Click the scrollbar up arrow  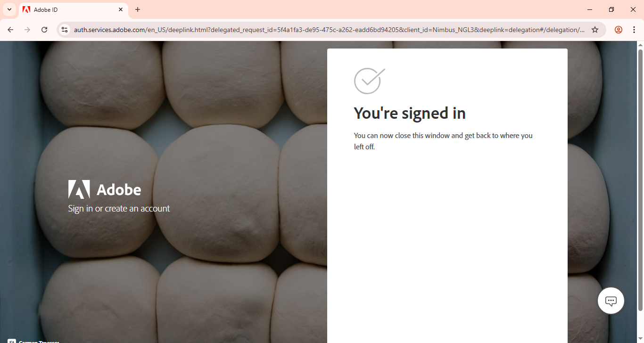click(x=640, y=45)
